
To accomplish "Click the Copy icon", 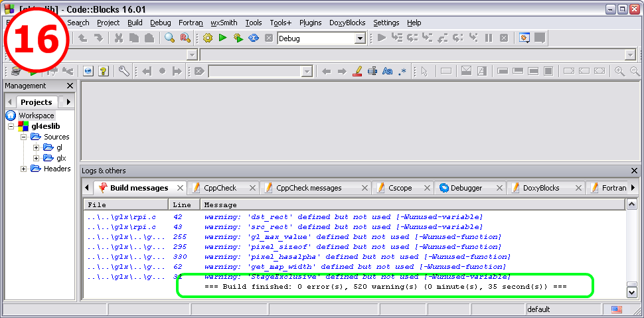I will pos(134,39).
